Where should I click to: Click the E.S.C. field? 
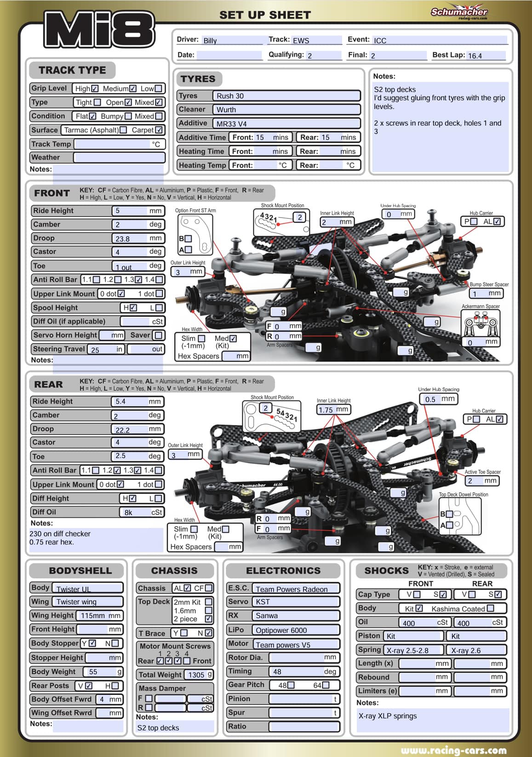[296, 588]
